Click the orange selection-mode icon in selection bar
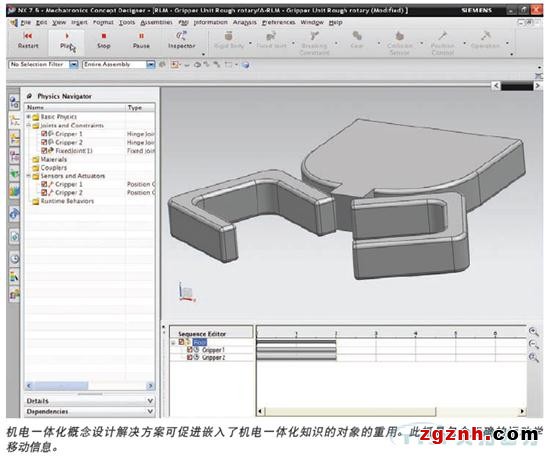Viewport: 551px width, 457px height. (174, 65)
